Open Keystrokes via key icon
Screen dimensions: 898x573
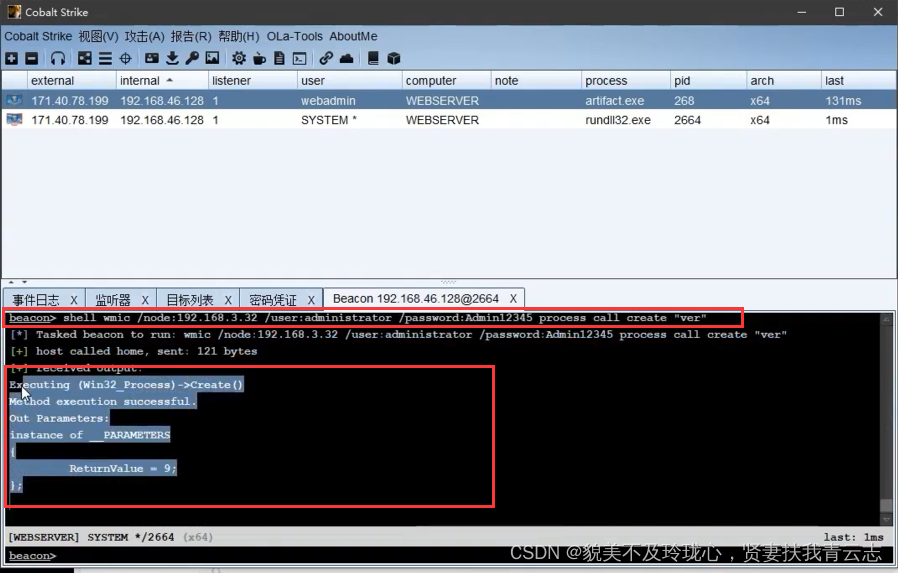pos(192,58)
